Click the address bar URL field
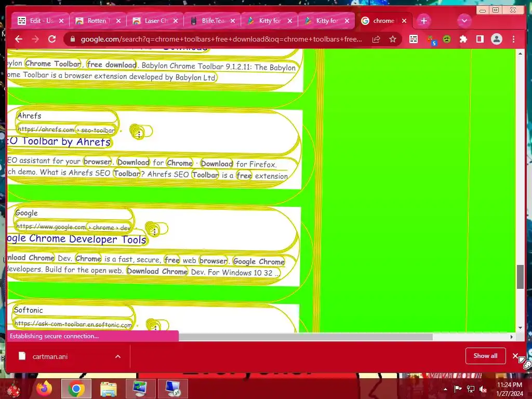This screenshot has width=532, height=399. 221,39
